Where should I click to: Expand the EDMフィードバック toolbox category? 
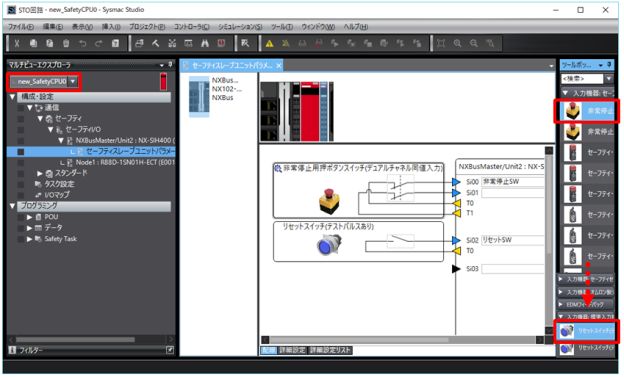pyautogui.click(x=585, y=305)
